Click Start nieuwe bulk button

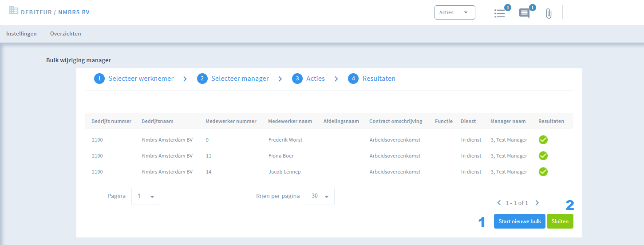(x=520, y=221)
